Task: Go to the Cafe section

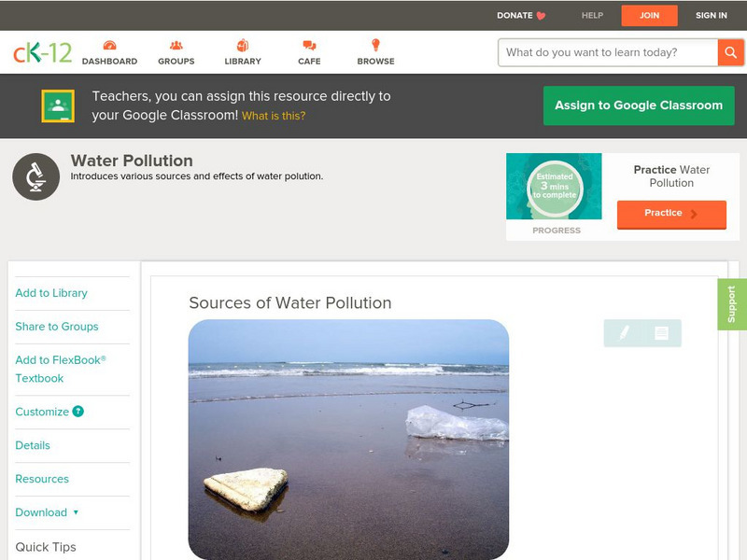Action: coord(307,51)
